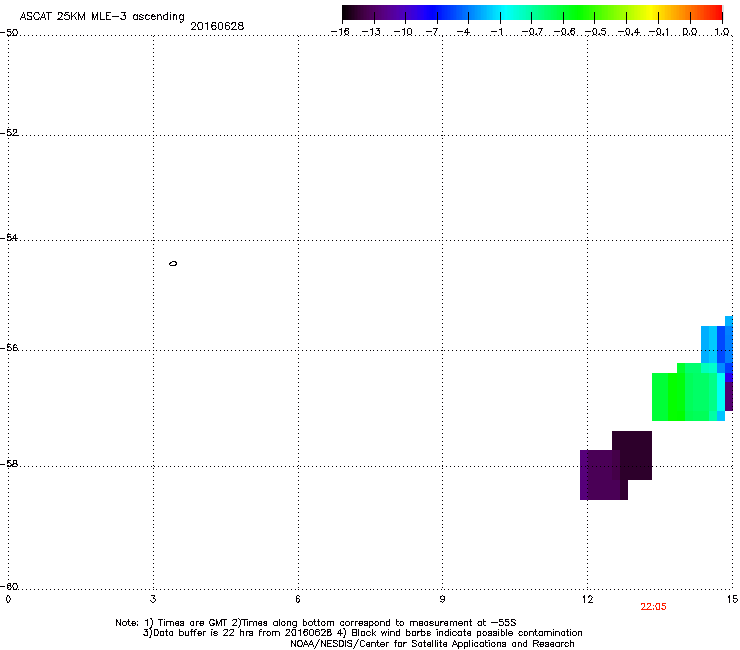The height and width of the screenshot is (650, 740).
Task: Pick the cyan section of the color bar
Action: point(507,12)
